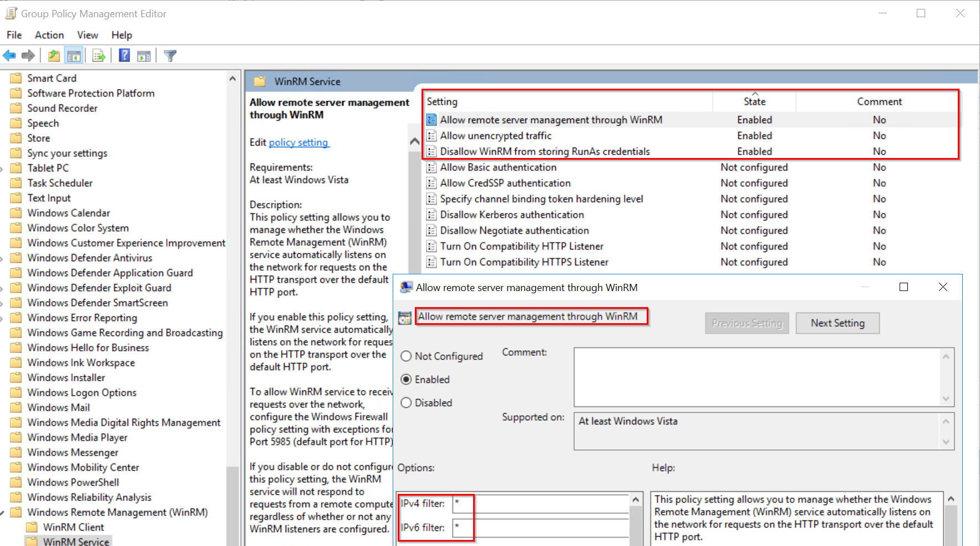Screen dimensions: 980x546
Task: Click the policy icon beside Turn On Compatibility HTTPS Listener
Action: 431,262
